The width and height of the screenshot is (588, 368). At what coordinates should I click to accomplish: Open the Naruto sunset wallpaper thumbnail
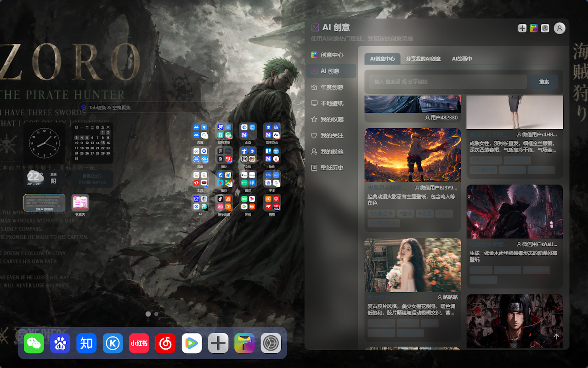pos(413,155)
